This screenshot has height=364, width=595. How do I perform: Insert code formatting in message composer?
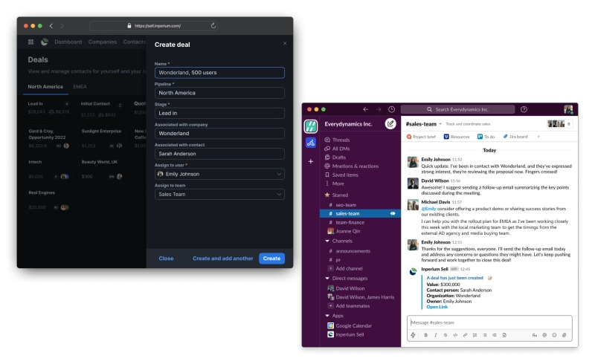click(x=455, y=335)
